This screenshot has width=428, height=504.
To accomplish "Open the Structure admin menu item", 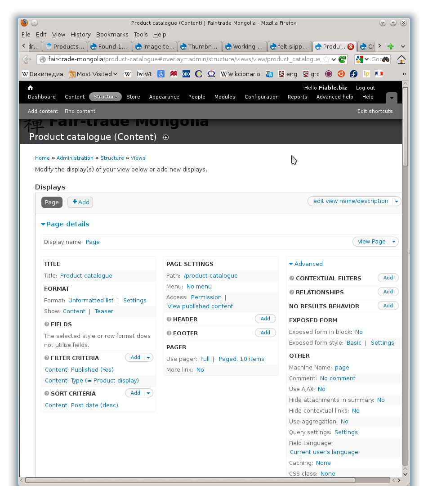I will pos(105,96).
